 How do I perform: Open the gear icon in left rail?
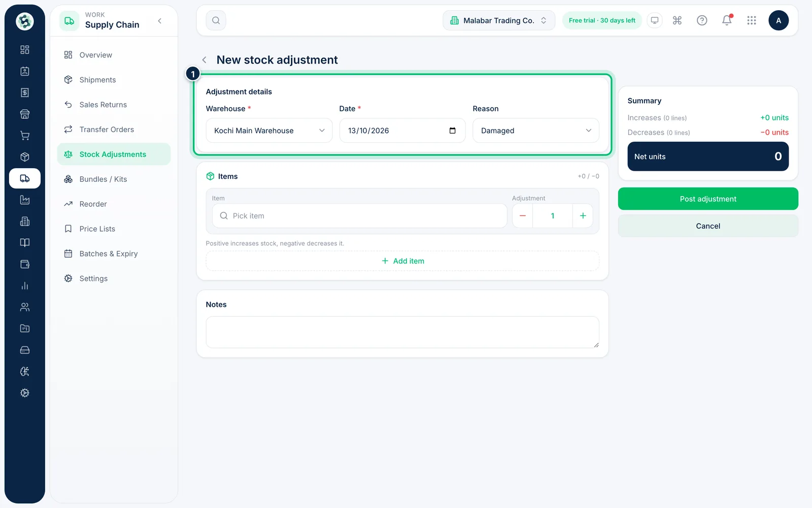point(24,393)
